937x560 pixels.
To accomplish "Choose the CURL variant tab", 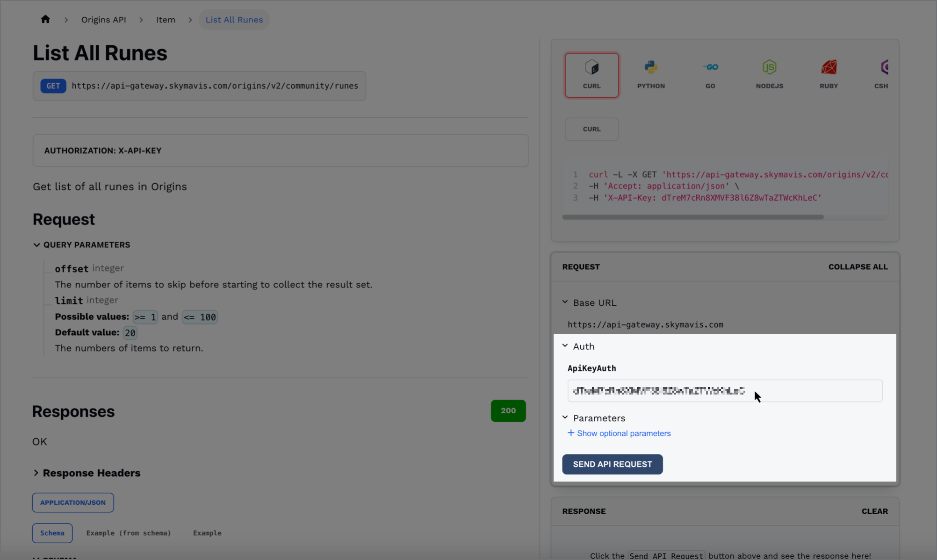I will coord(591,129).
